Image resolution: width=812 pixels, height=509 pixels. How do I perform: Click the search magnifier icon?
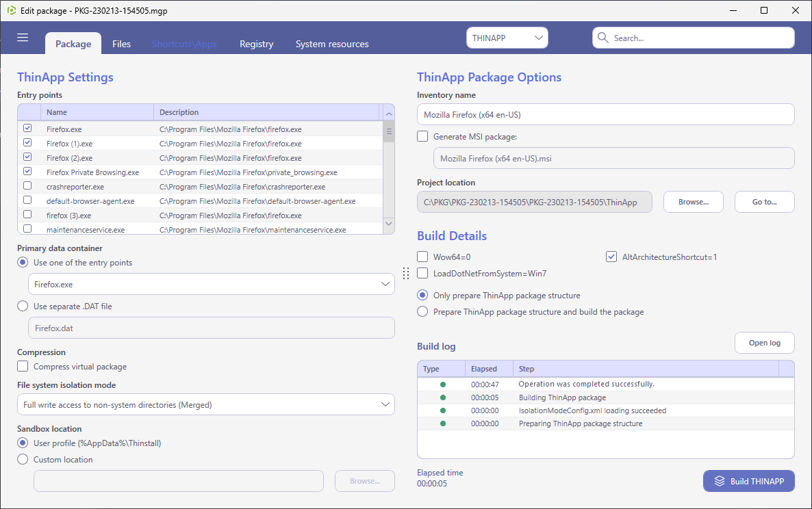tap(602, 38)
